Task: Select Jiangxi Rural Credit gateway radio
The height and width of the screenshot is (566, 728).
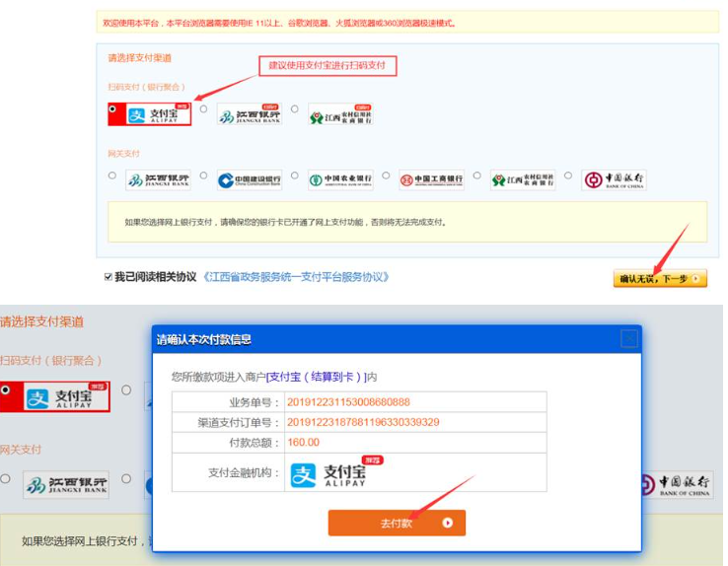Action: tap(476, 176)
